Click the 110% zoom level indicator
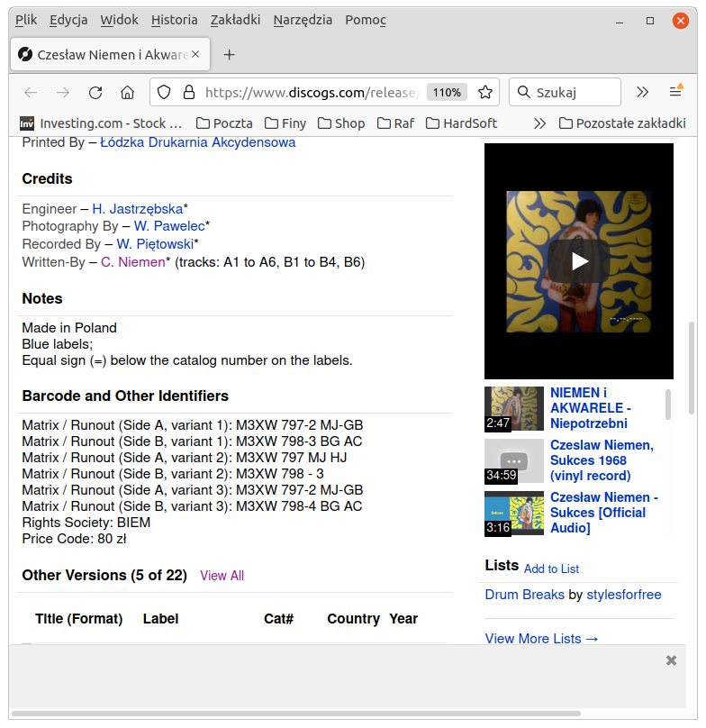706x728 pixels. point(447,92)
